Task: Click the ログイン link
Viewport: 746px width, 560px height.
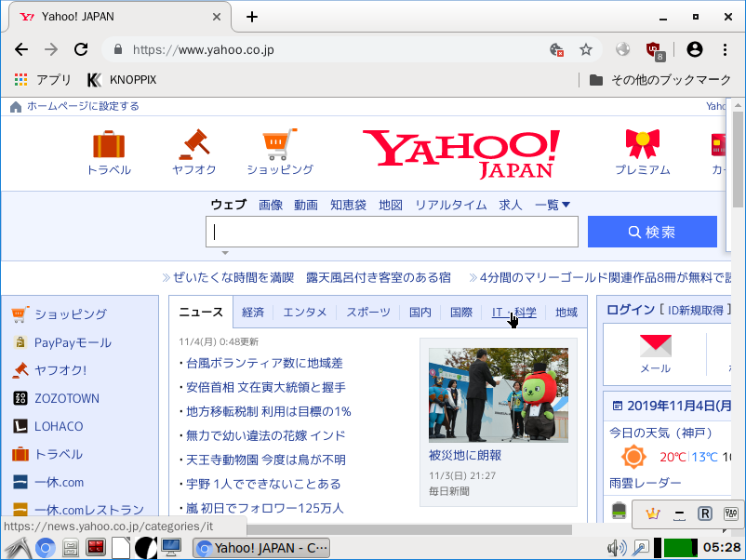Action: pos(631,310)
